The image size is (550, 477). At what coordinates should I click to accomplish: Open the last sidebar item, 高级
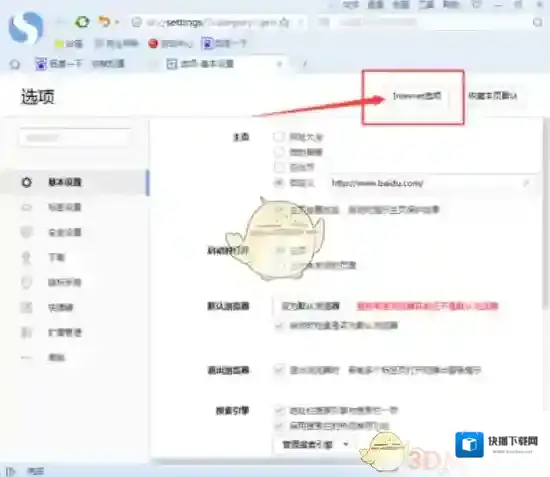click(56, 357)
